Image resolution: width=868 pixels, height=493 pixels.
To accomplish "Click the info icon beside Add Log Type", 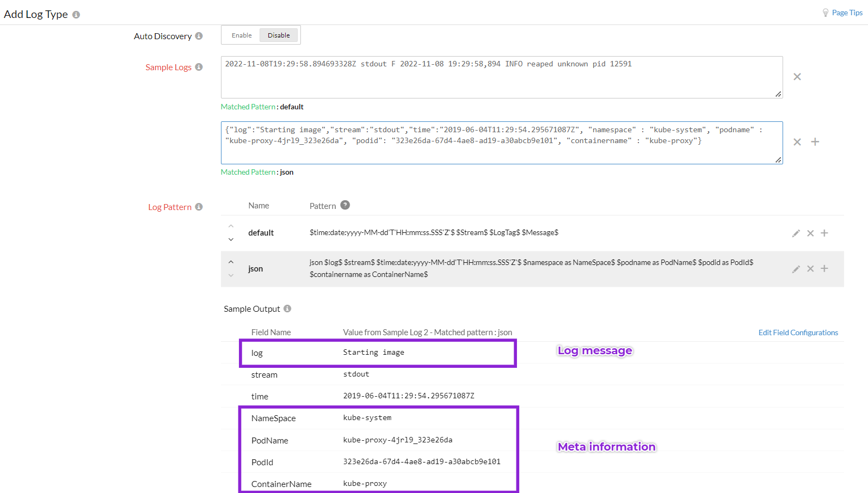I will 76,15.
